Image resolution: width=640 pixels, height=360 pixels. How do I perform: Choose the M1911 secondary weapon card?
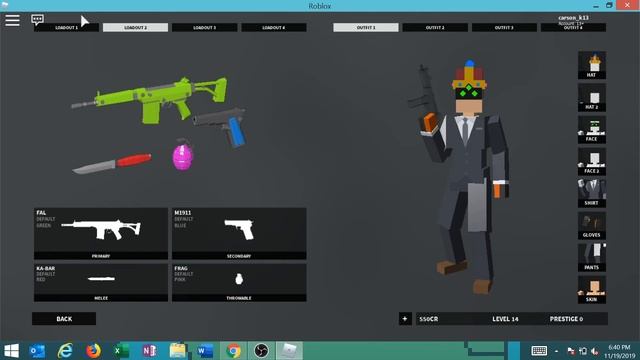pos(239,233)
